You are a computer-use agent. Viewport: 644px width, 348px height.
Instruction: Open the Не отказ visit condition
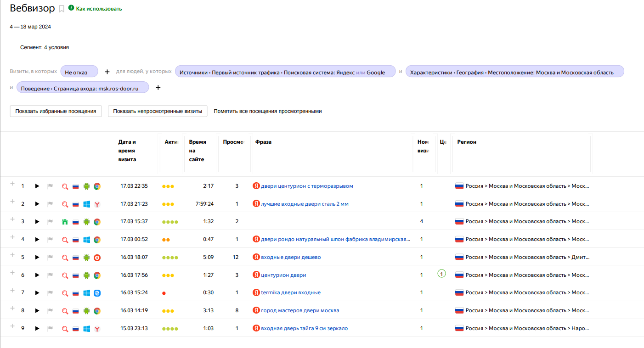pyautogui.click(x=79, y=72)
